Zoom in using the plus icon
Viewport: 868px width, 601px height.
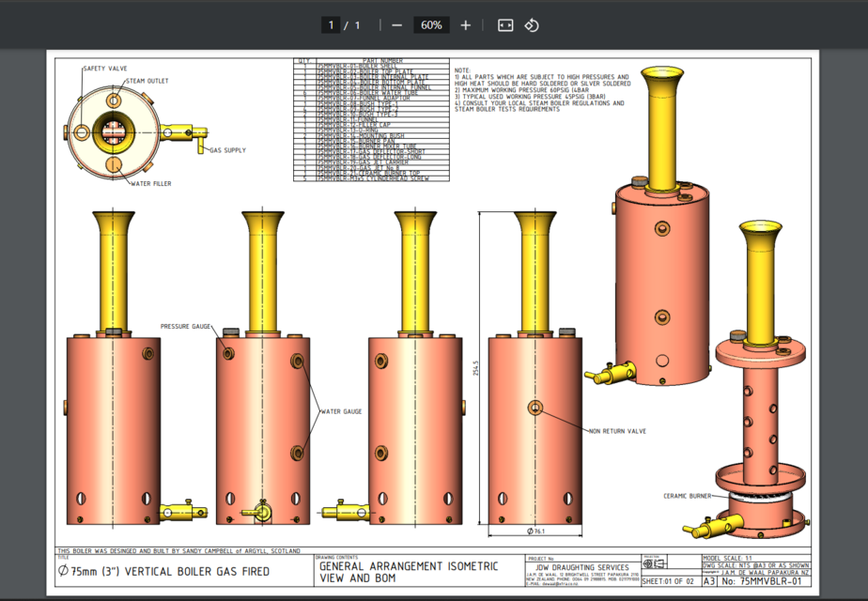click(465, 24)
